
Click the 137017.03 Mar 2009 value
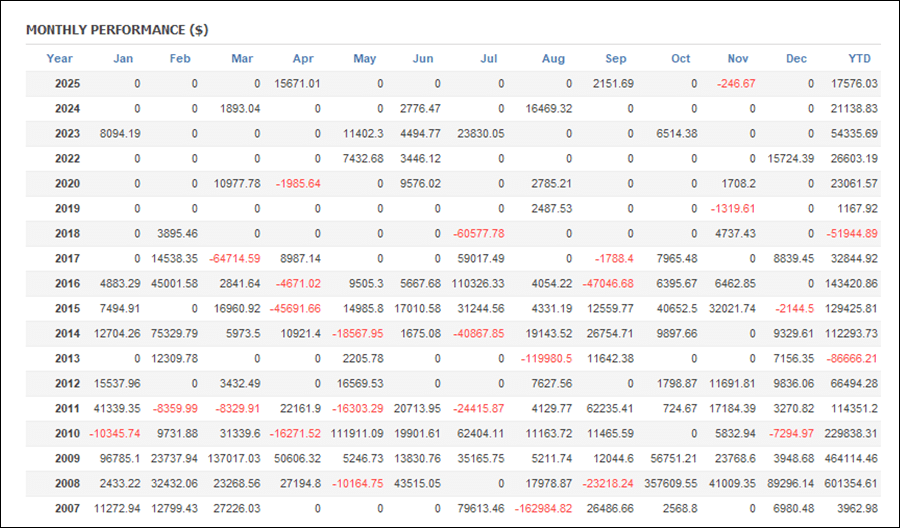[231, 458]
